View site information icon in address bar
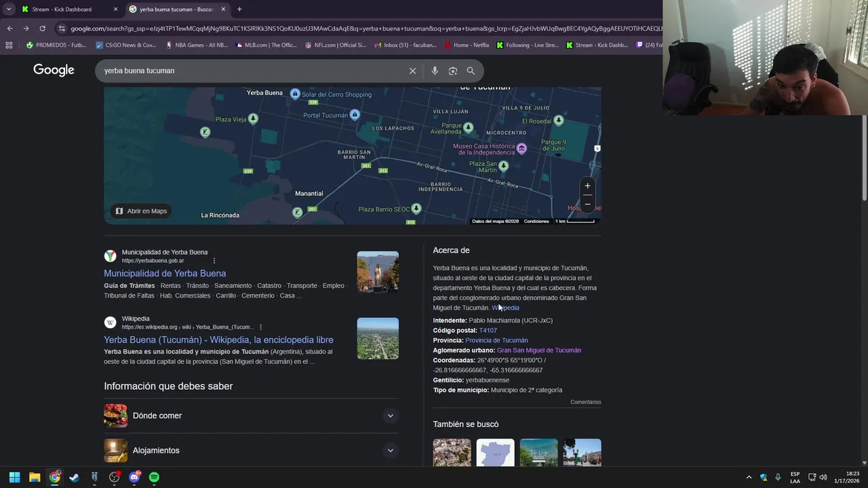 click(62, 28)
